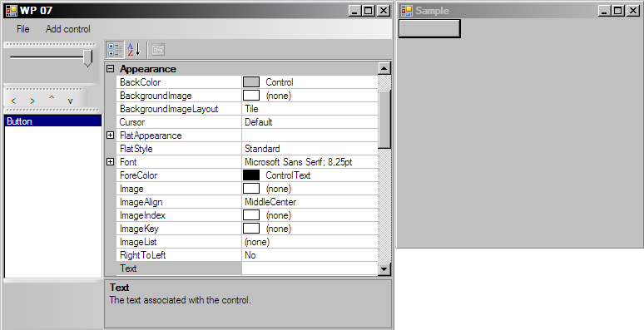Click the down arrow move button
Screen dimensions: 644x330
(70, 101)
